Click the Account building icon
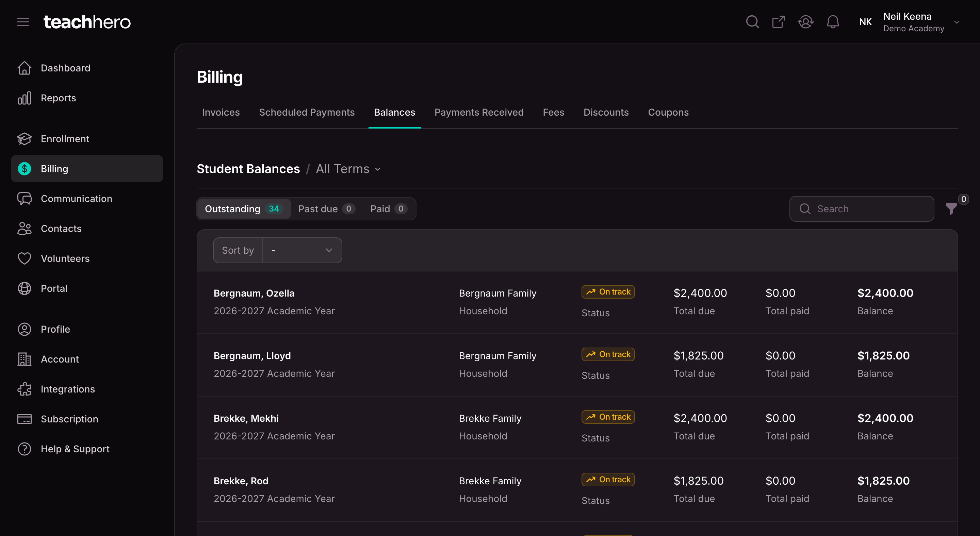This screenshot has height=536, width=980. click(24, 359)
